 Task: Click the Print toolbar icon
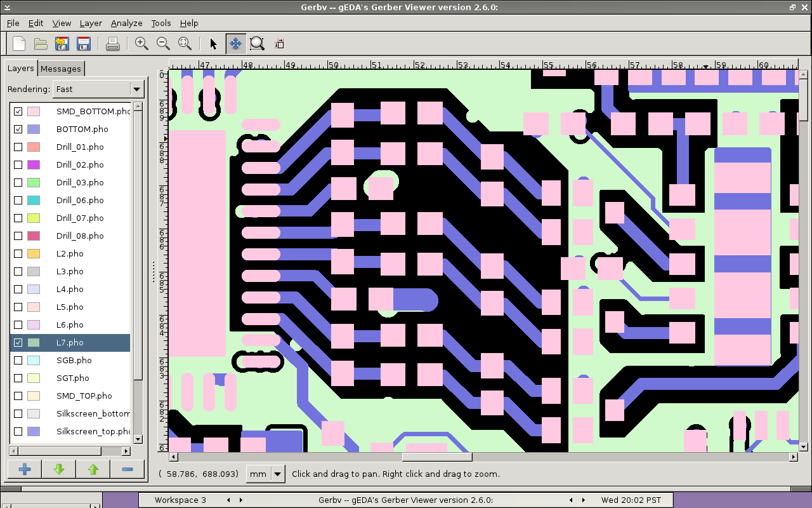(x=112, y=44)
